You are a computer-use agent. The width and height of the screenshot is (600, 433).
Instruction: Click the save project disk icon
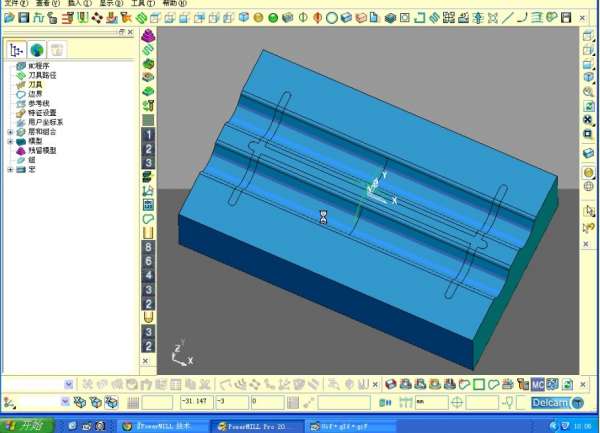(23, 18)
